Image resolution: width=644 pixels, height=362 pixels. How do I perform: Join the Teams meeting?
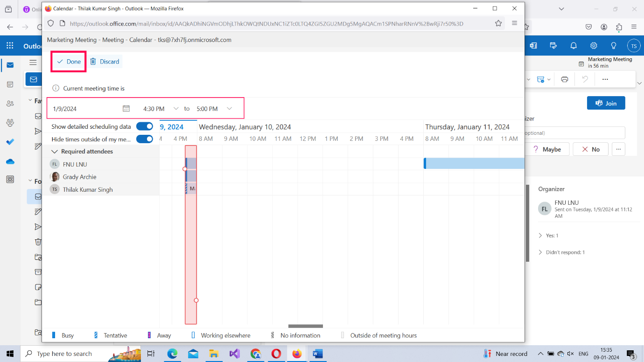(606, 103)
